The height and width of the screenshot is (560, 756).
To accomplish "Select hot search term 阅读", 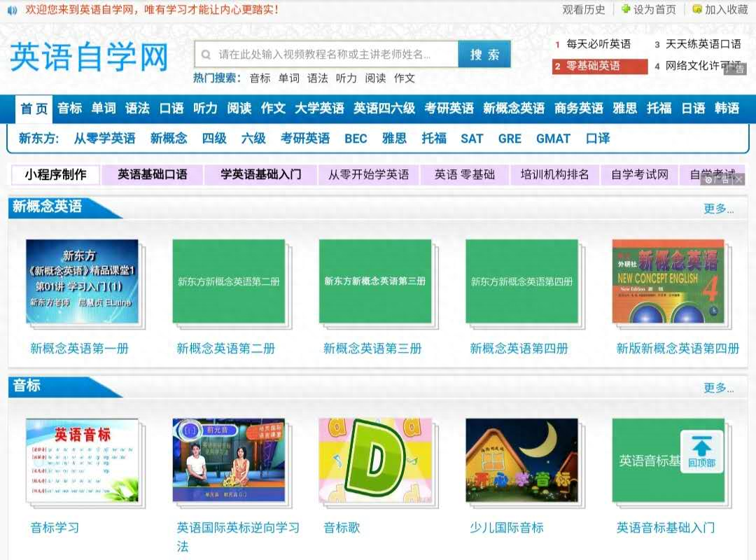I will coord(375,78).
